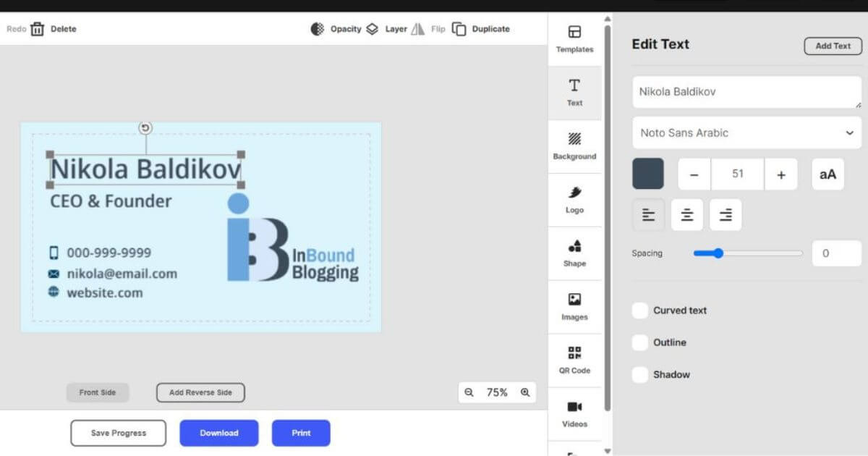The image size is (868, 456).
Task: Toggle text case with aA button
Action: 827,174
